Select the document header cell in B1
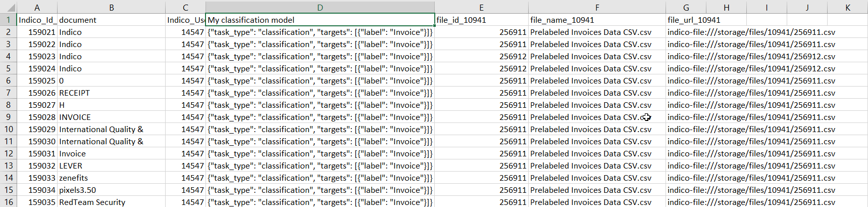 point(111,20)
